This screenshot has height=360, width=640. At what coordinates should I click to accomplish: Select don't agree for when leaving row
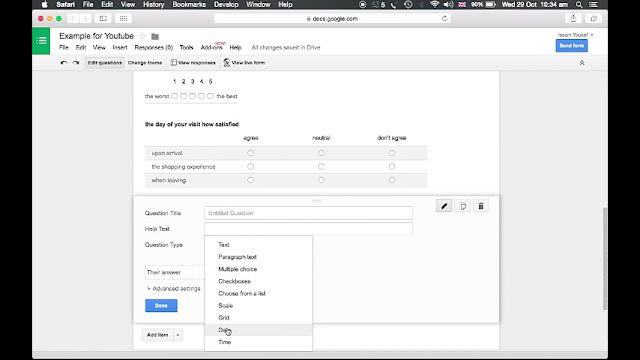coord(392,180)
